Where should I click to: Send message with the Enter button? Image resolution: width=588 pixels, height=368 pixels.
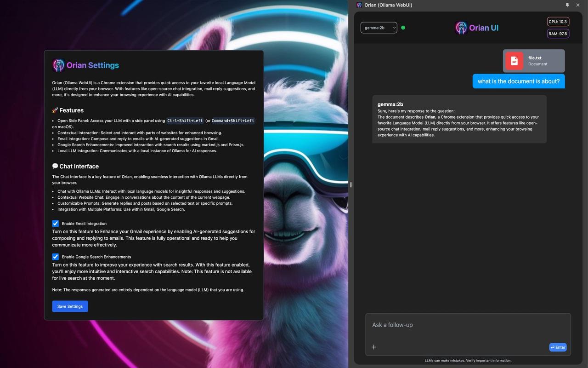pos(558,347)
